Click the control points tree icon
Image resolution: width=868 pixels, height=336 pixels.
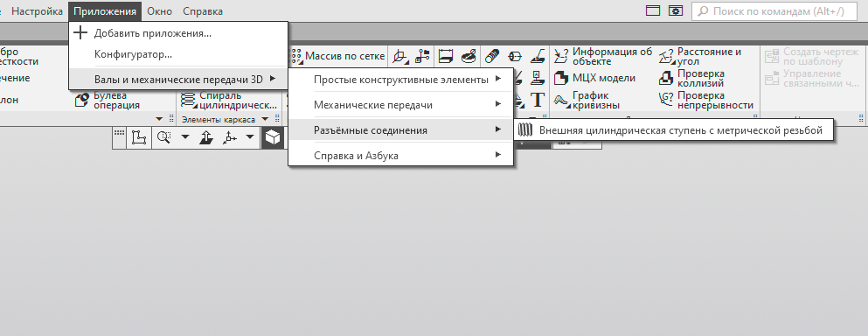tap(422, 56)
